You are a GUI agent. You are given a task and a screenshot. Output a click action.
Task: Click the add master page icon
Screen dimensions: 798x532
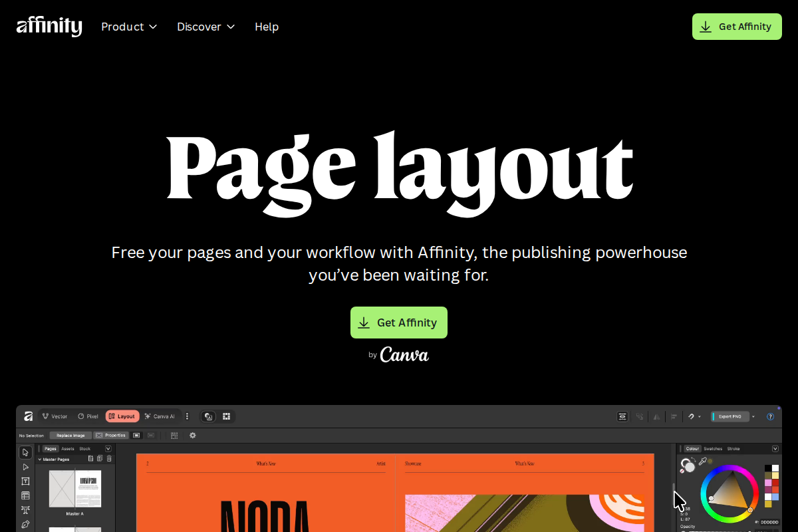tap(90, 459)
